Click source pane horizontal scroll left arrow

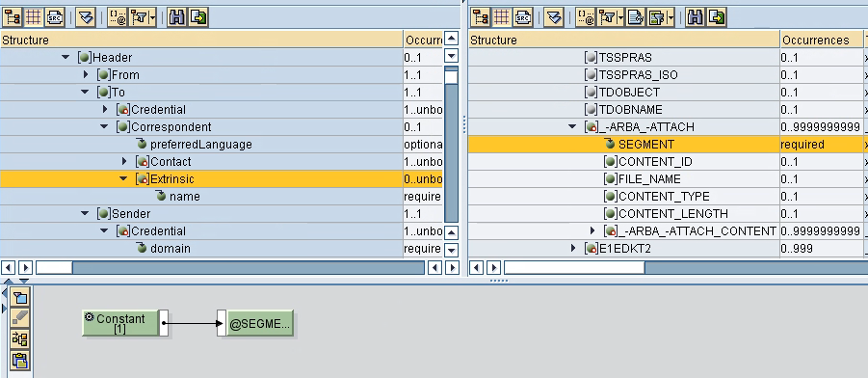tap(9, 268)
